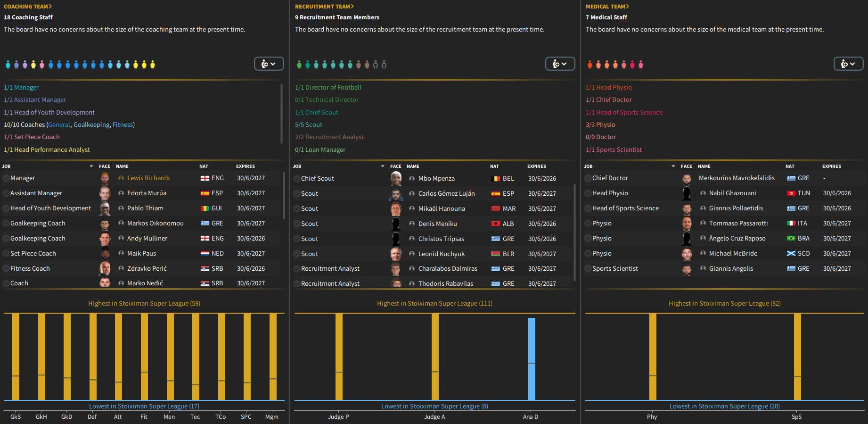
Task: Tick the Sports Scientist row selector
Action: [588, 269]
